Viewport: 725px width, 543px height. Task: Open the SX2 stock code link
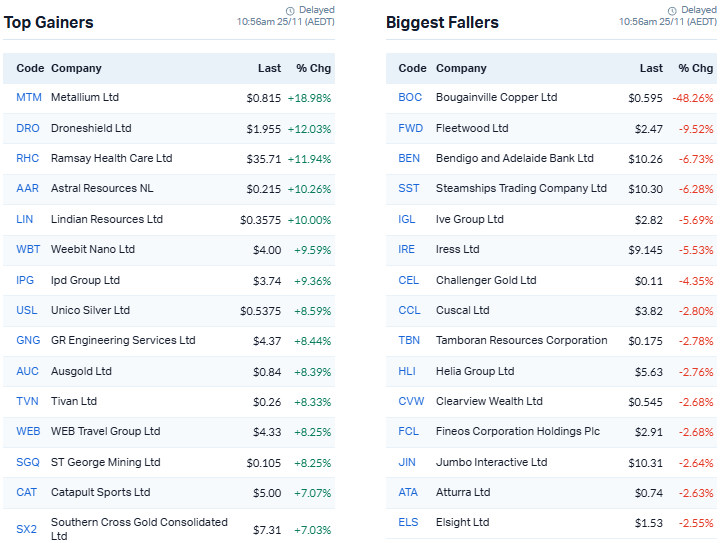pyautogui.click(x=26, y=529)
